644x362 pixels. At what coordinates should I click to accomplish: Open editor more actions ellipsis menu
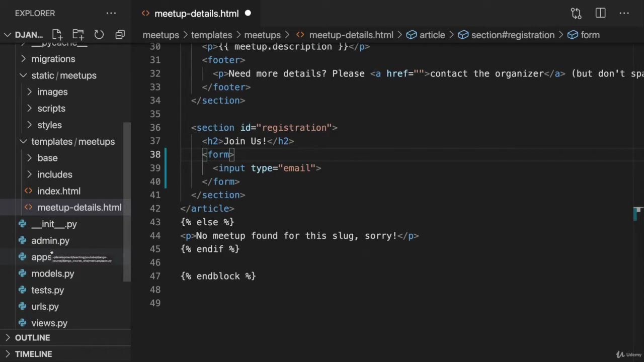click(624, 14)
